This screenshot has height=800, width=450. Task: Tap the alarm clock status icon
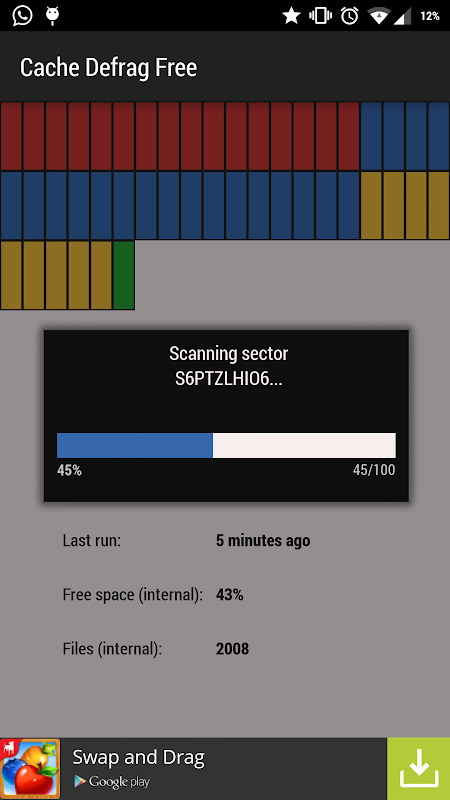click(x=349, y=16)
